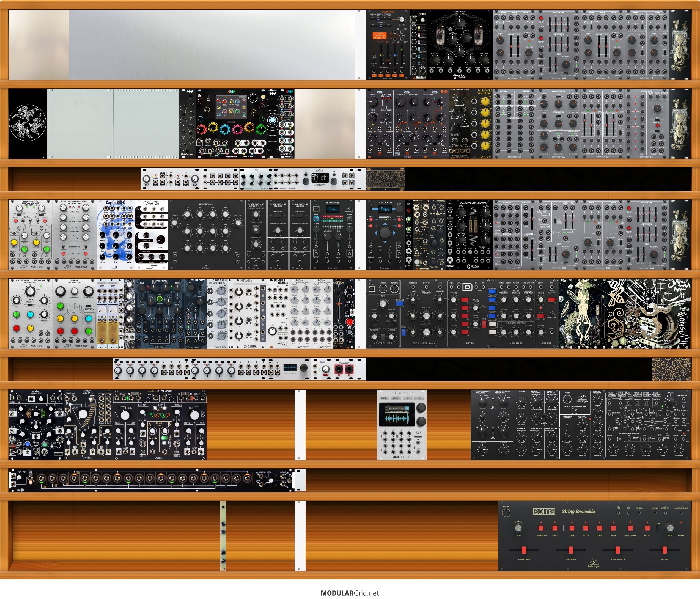Toggle the TRUMPET button on Solina

click(x=599, y=528)
